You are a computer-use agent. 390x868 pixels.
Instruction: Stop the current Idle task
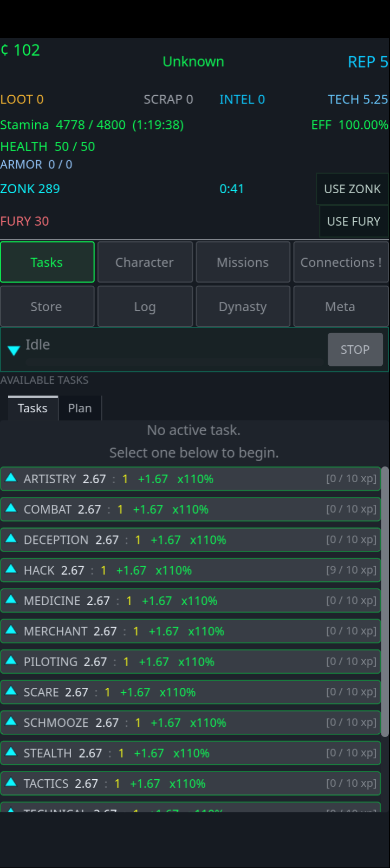pos(355,350)
